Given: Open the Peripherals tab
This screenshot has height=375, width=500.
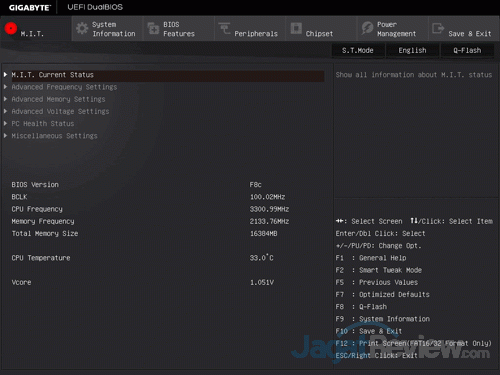Looking at the screenshot, I should coord(250,29).
